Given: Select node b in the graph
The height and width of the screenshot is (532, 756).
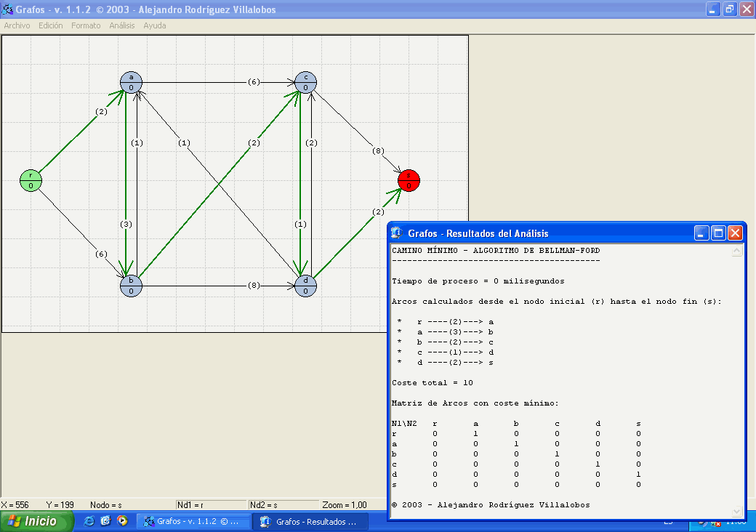Looking at the screenshot, I should tap(131, 286).
